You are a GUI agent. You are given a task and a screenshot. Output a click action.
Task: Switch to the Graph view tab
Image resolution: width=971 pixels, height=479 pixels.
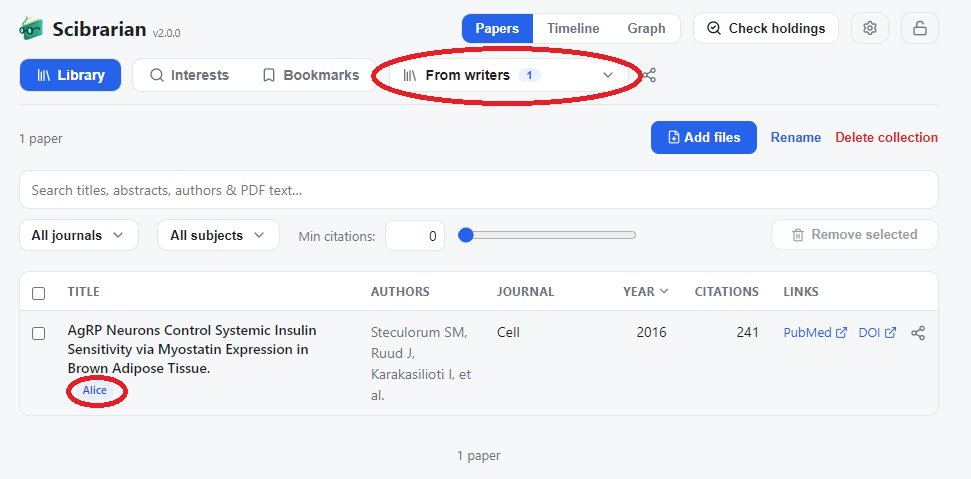coord(646,28)
